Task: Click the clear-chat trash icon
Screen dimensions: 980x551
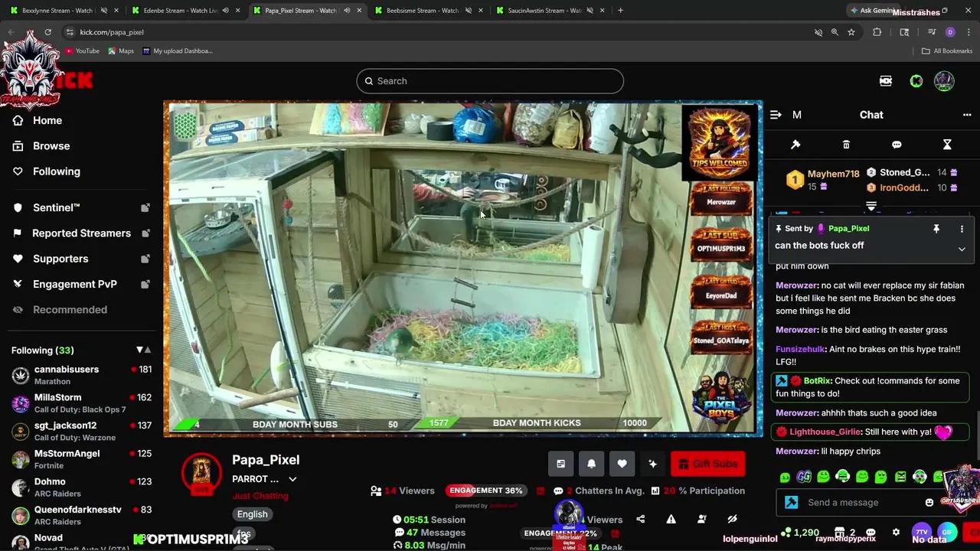Action: [846, 145]
